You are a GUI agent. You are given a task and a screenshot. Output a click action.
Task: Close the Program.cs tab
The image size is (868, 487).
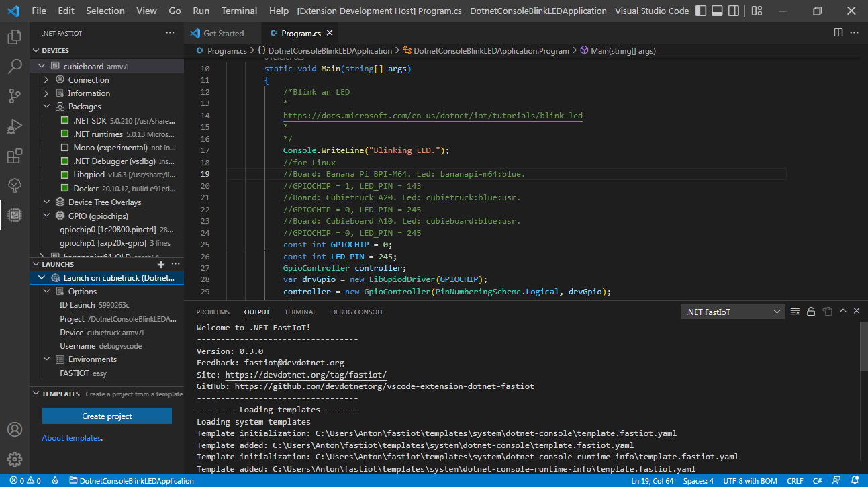[329, 33]
